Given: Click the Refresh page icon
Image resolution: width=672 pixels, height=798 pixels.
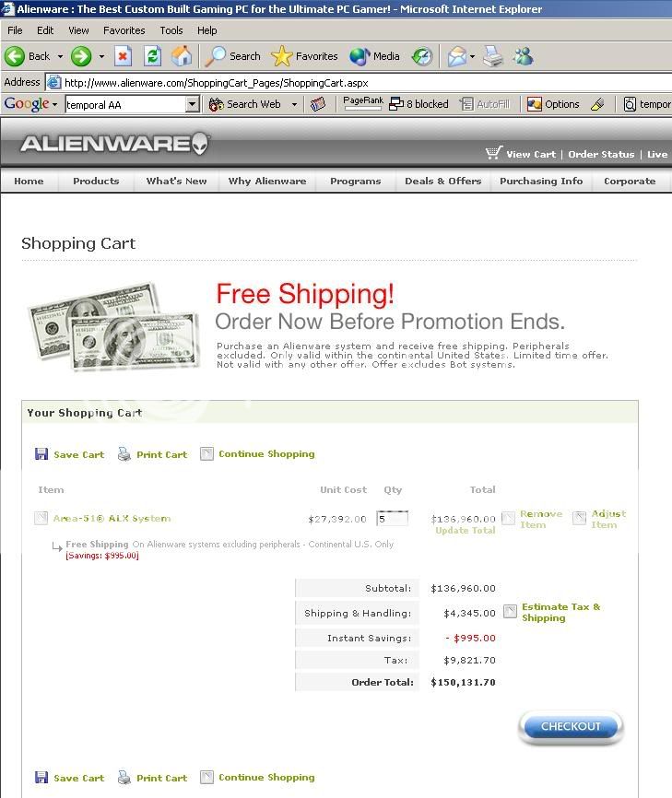Looking at the screenshot, I should pos(152,56).
